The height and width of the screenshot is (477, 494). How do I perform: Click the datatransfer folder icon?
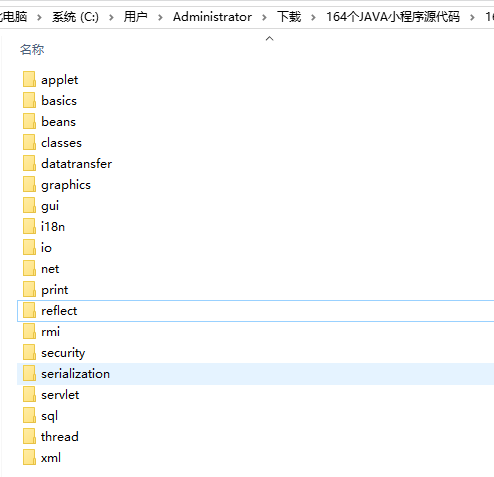click(29, 164)
